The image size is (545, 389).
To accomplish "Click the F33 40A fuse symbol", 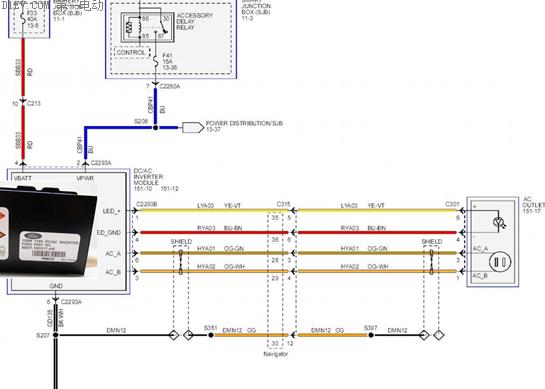I will point(23,19).
